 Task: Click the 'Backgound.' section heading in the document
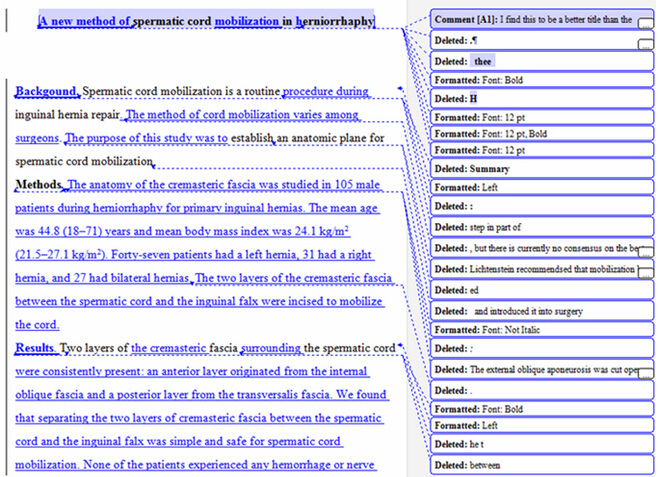(x=47, y=92)
